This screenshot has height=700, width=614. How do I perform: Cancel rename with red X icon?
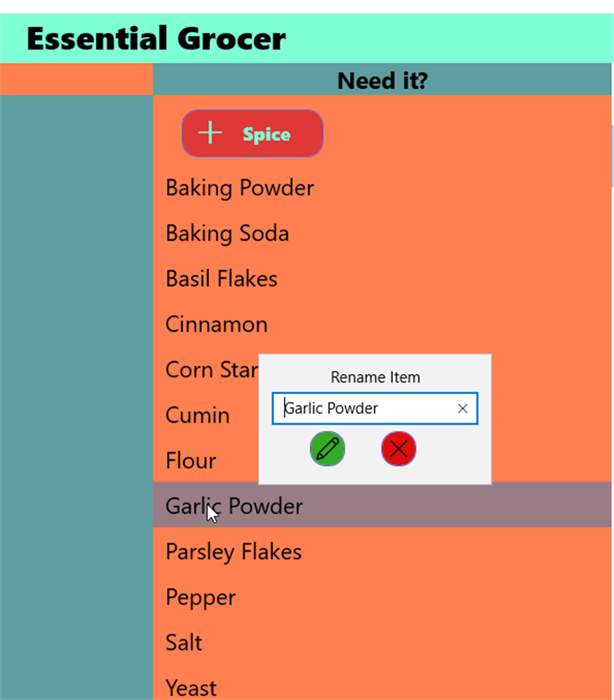point(398,449)
